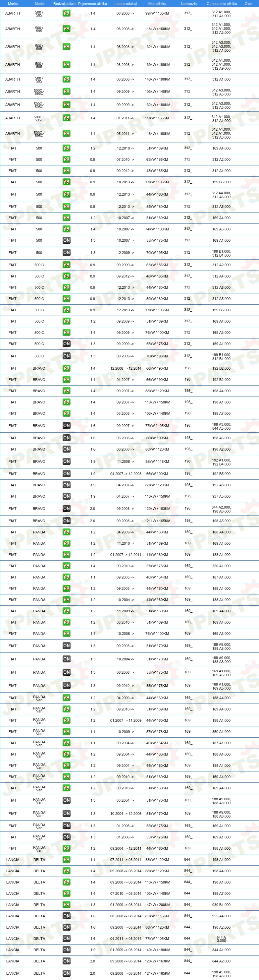259x980 pixels.
Task: Click the Opis column header
Action: coord(248,4)
